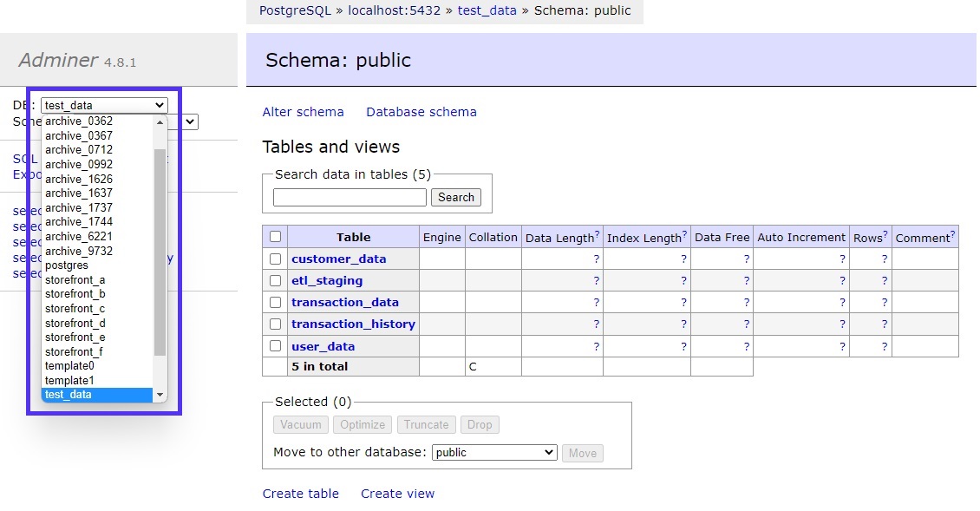Open the transaction_history table
Viewport: 980px width, 511px height.
353,324
